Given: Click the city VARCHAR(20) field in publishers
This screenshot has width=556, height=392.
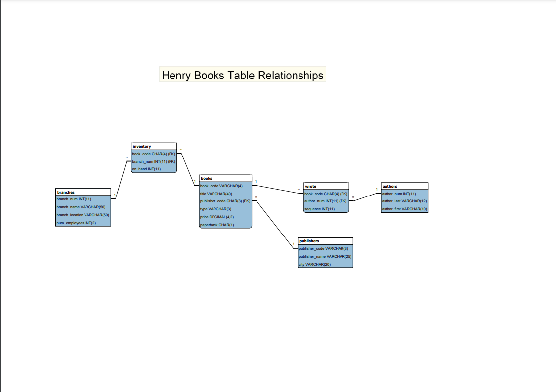Looking at the screenshot, I should pos(315,264).
